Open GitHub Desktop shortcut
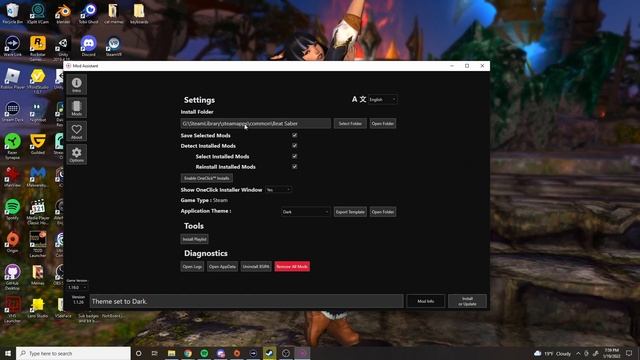The height and width of the screenshot is (360, 640). tap(12, 277)
